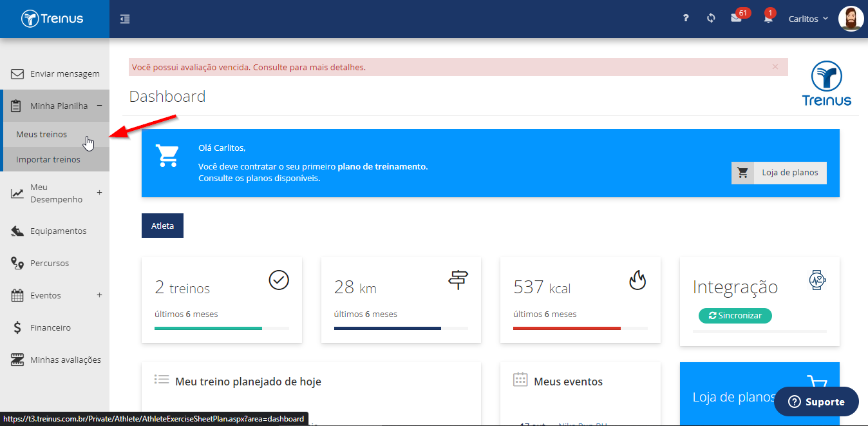The height and width of the screenshot is (426, 868).
Task: Click the Percursos route pin icon
Action: 18,263
